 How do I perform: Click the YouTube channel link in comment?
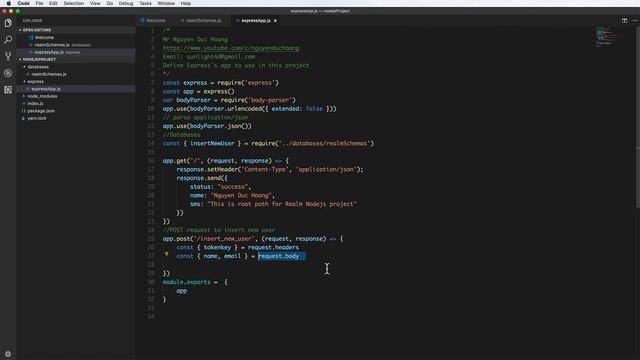click(x=231, y=48)
